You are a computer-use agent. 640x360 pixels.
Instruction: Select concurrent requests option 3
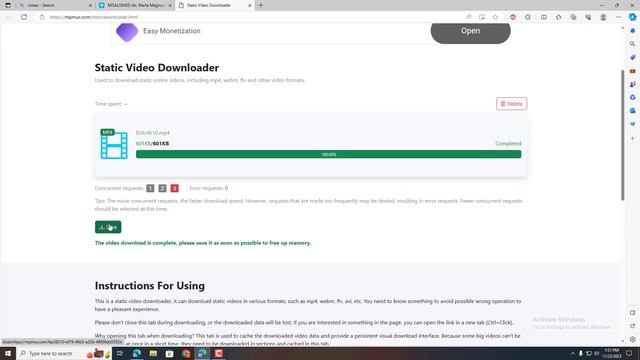click(175, 188)
